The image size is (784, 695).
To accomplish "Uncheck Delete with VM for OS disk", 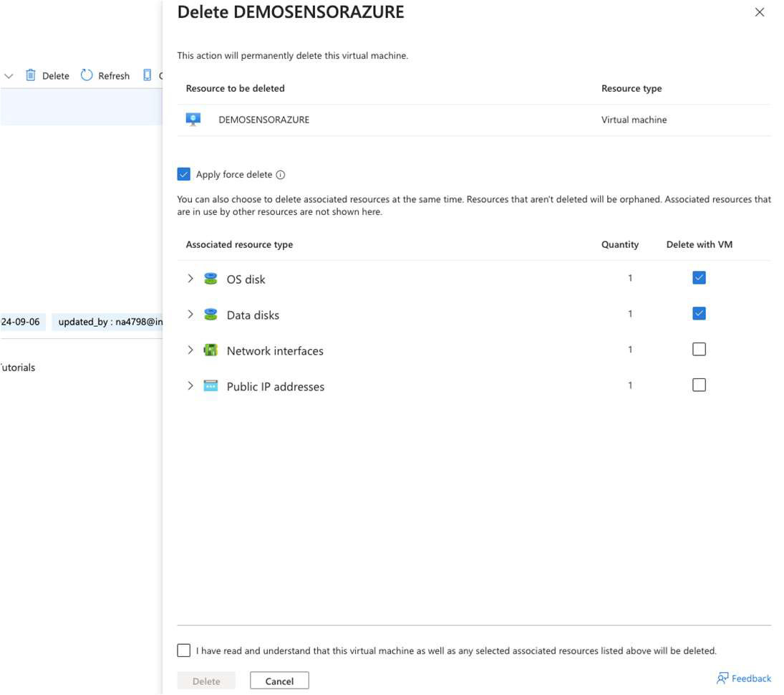I will coord(699,277).
